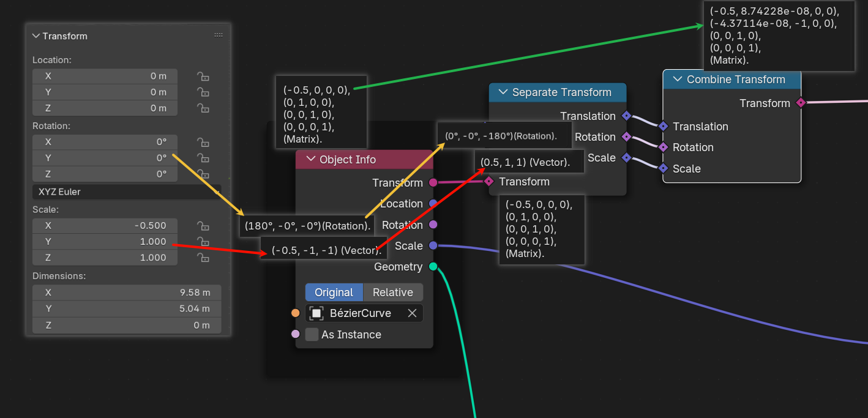Edit the Location X field
The height and width of the screenshot is (418, 868).
105,77
